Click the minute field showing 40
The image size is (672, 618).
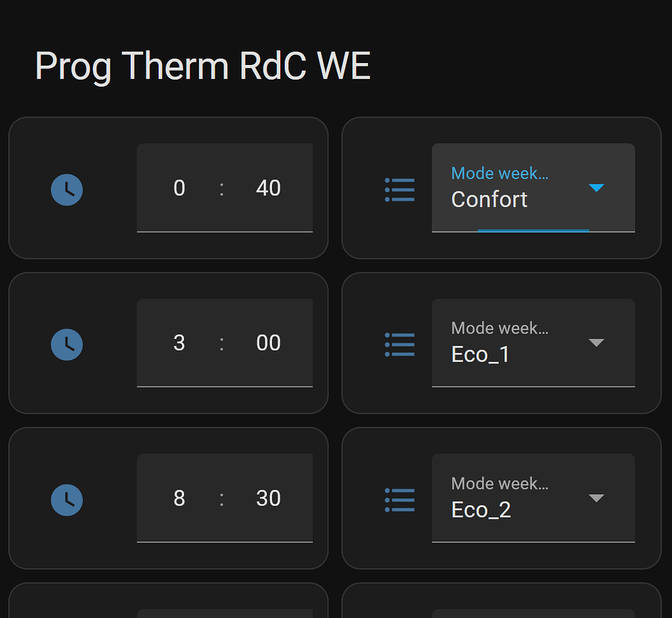point(268,188)
